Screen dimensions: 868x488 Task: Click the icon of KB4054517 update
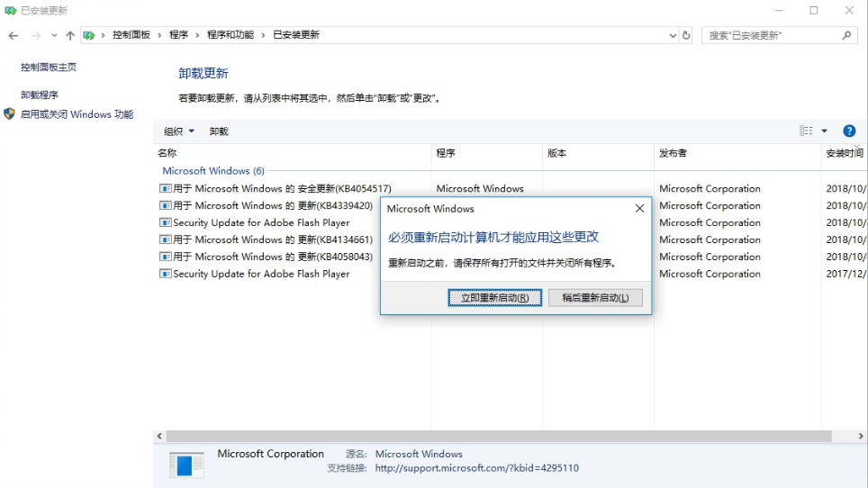tap(165, 189)
